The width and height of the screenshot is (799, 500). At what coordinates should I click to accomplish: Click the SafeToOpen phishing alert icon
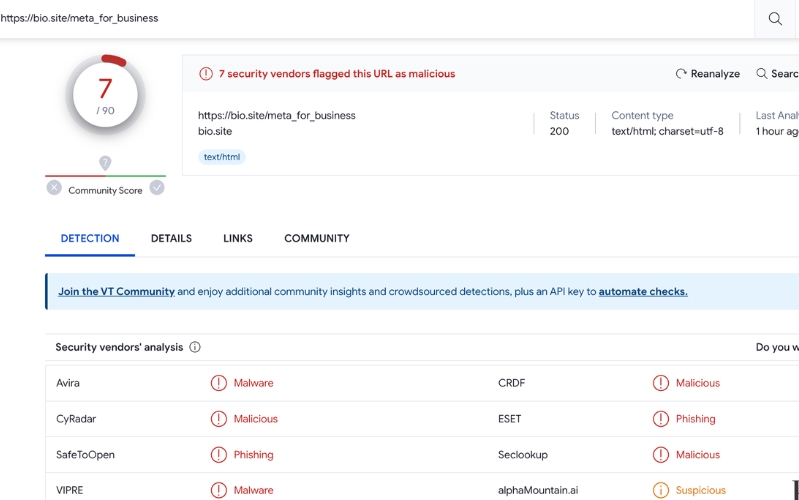[219, 455]
